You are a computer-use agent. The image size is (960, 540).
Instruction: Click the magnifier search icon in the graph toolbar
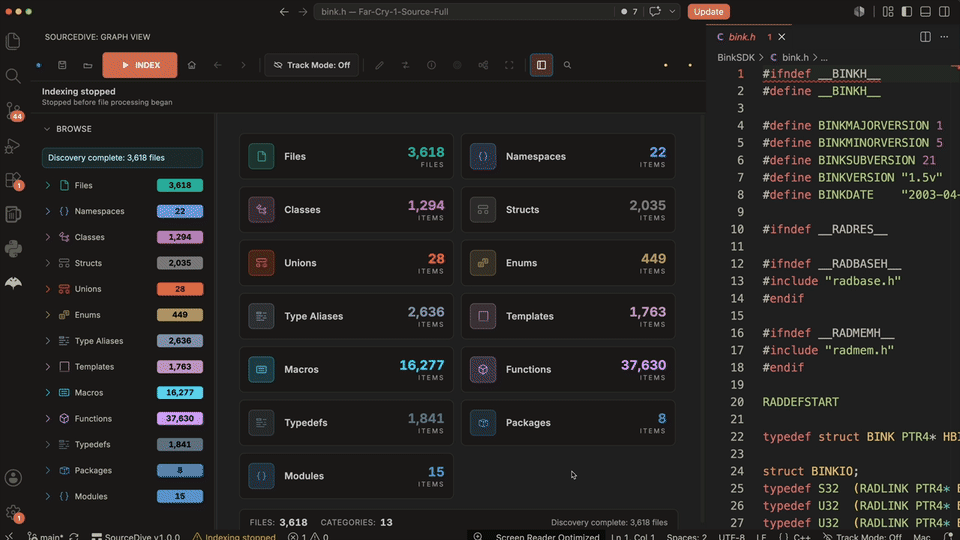(x=567, y=65)
